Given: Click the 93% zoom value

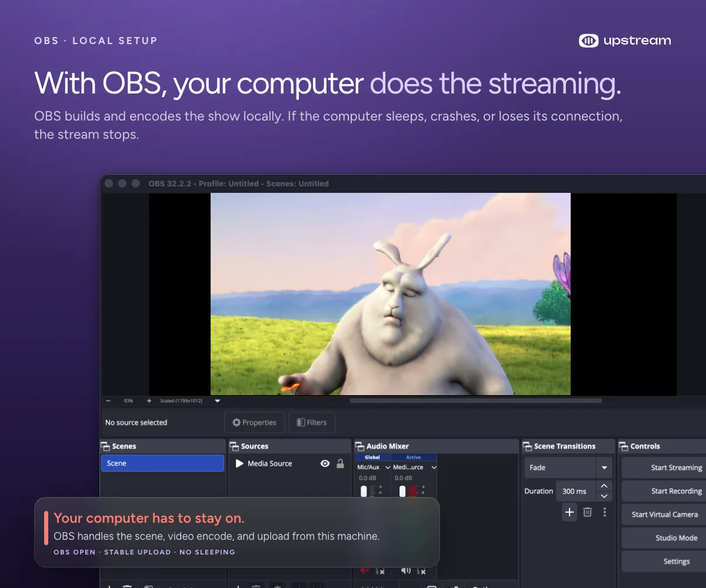Looking at the screenshot, I should [128, 401].
